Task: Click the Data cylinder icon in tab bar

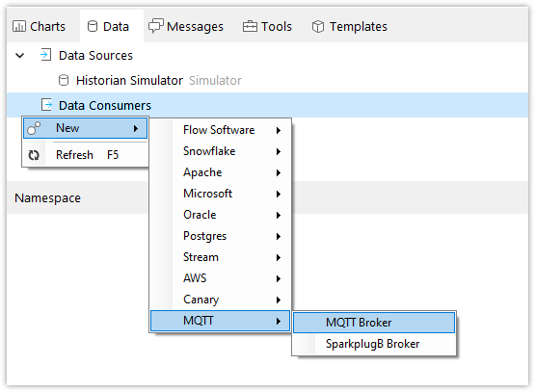Action: click(93, 26)
